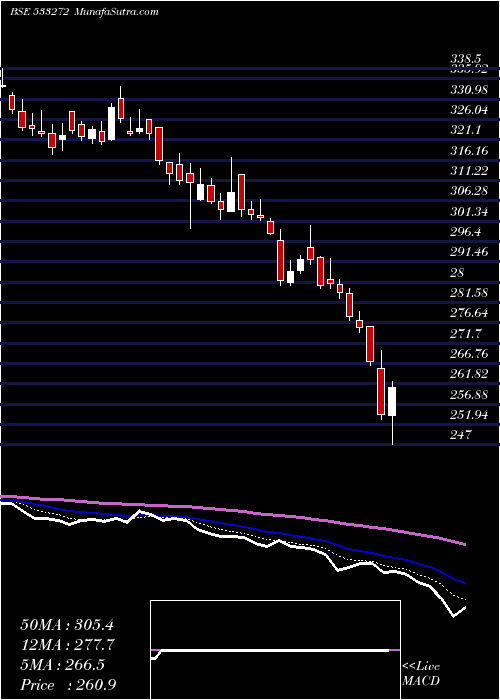
Task: Click the 261.82 price axis label
Action: 469,375
